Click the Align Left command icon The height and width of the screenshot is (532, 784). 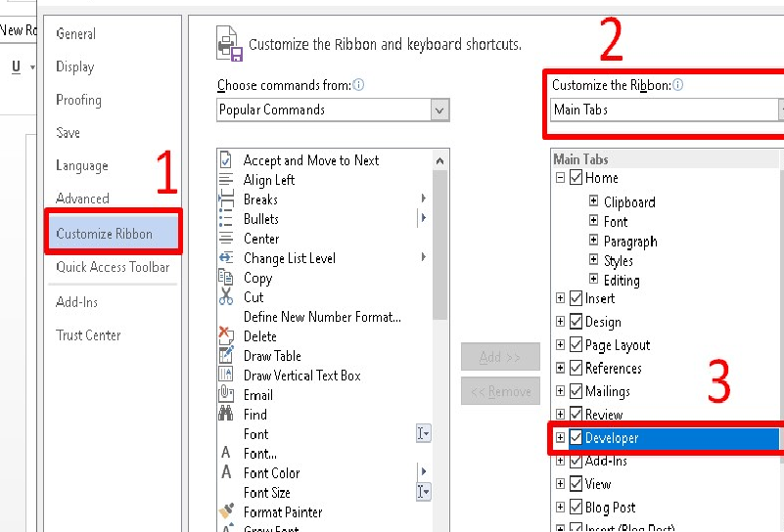pos(226,180)
